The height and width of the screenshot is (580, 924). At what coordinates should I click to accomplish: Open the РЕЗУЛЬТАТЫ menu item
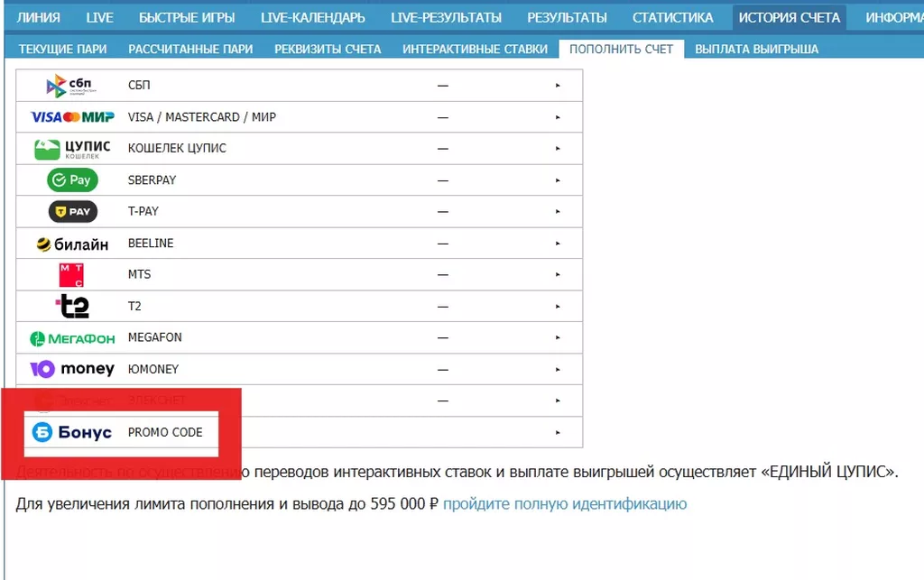point(567,18)
